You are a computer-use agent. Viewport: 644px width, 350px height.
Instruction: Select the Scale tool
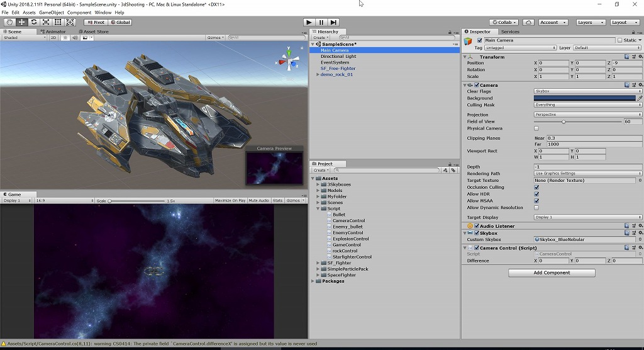click(46, 22)
